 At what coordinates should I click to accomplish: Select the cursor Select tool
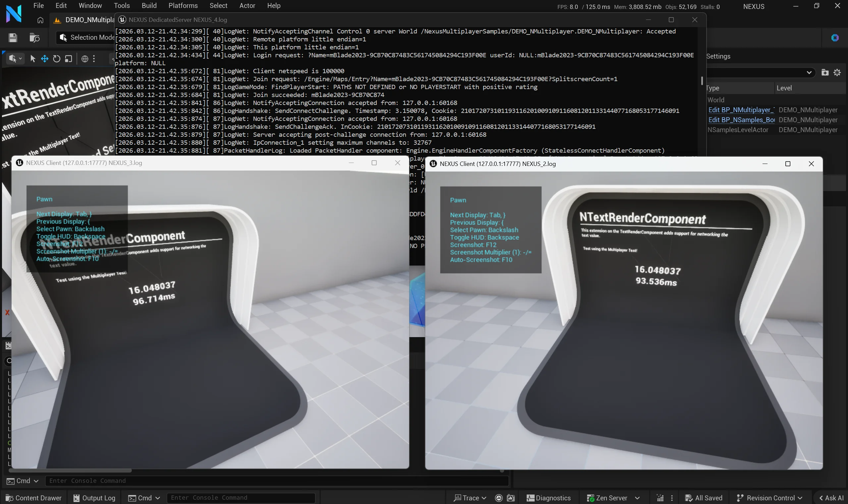(32, 58)
